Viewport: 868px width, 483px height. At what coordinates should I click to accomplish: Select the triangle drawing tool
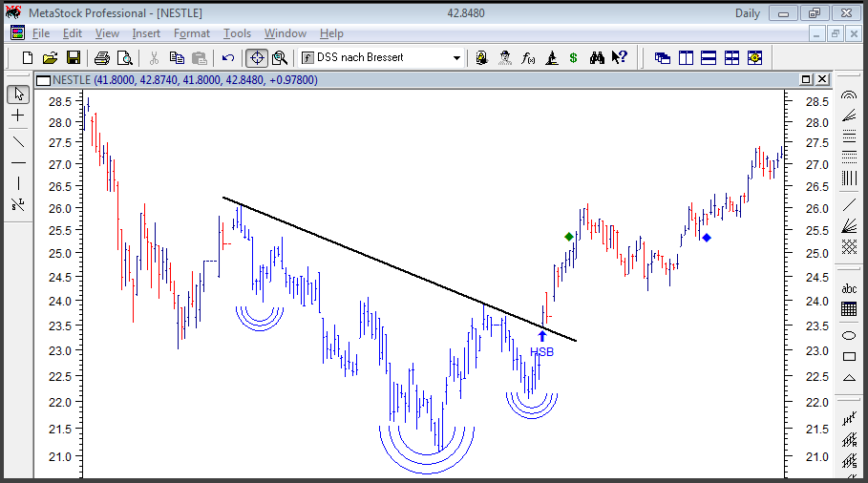(x=849, y=378)
